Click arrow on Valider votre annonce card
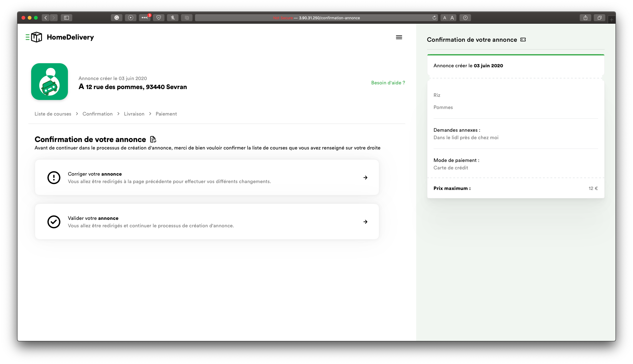Image resolution: width=633 pixels, height=364 pixels. pyautogui.click(x=365, y=222)
